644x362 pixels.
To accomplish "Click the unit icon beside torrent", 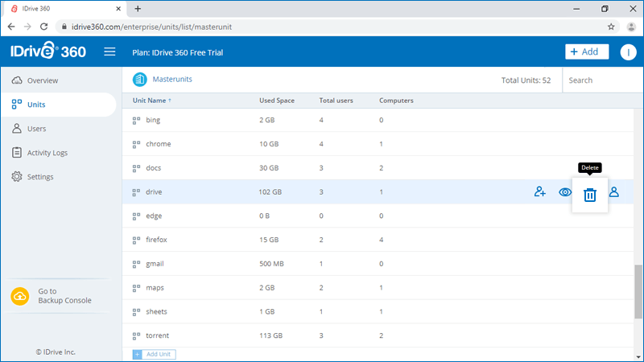I will point(136,336).
